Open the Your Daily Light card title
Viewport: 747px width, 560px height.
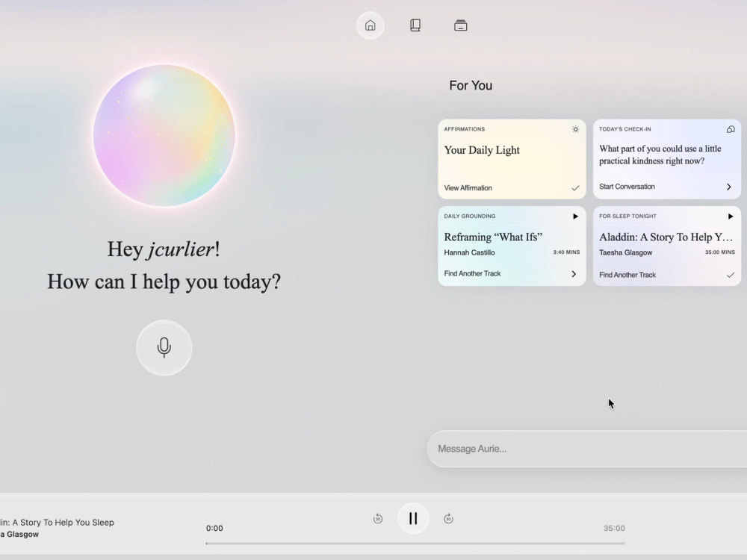pyautogui.click(x=482, y=150)
